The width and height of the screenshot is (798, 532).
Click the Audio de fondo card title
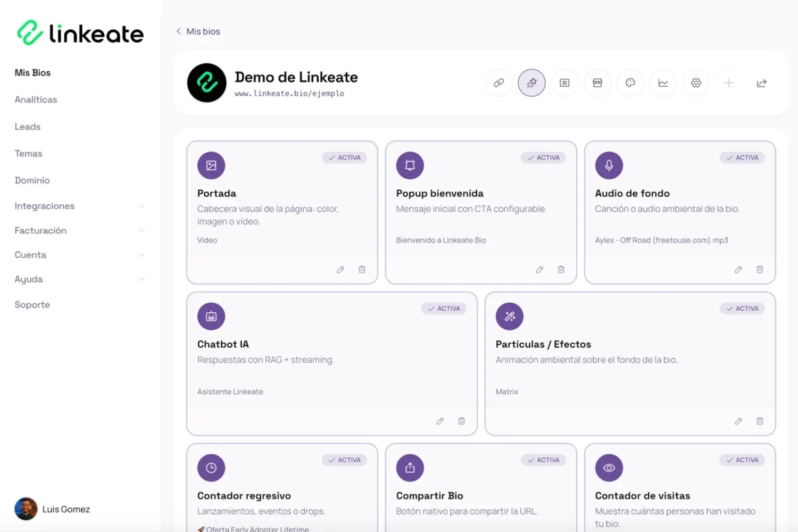632,194
